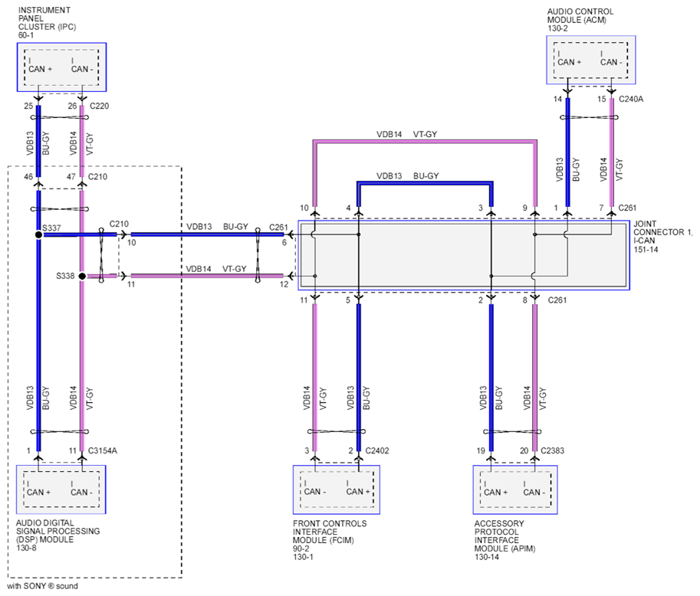
Task: Click the Instrument Panel Cluster (IPC) module box
Action: coord(61,67)
